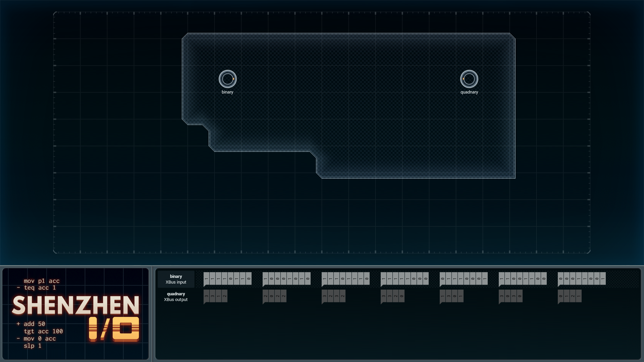Click the quadnary XBus pin on board
Image resolution: width=644 pixels, height=362 pixels.
click(469, 79)
